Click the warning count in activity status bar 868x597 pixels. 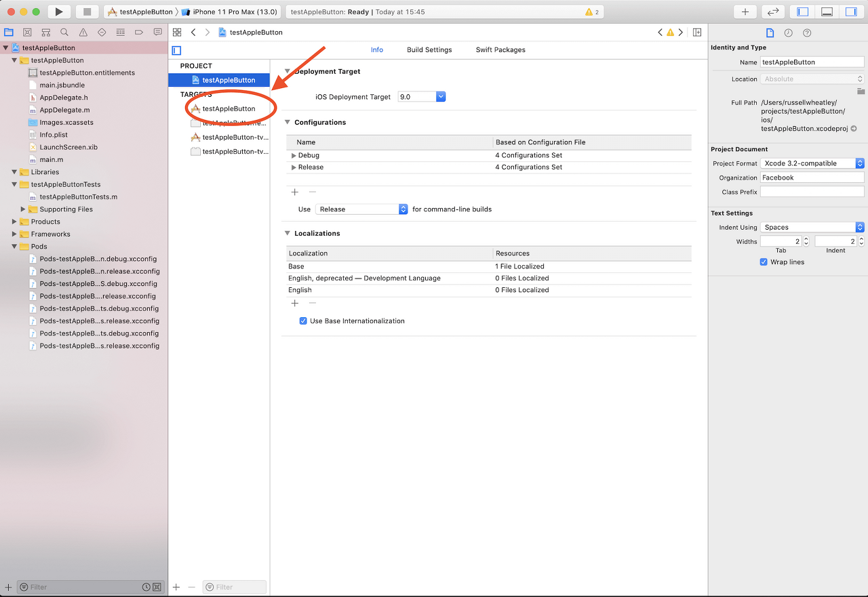point(592,12)
